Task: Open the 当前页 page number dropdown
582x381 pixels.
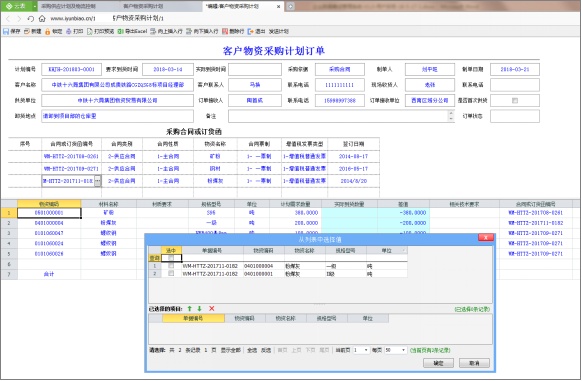Action: (x=366, y=351)
